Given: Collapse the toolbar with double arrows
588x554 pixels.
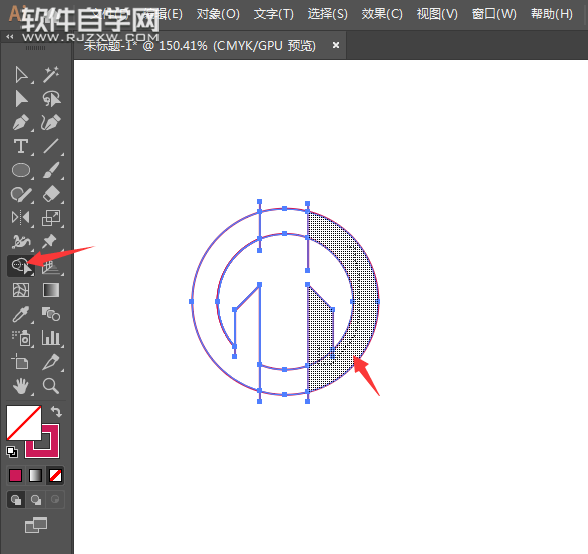Looking at the screenshot, I should click(x=10, y=36).
